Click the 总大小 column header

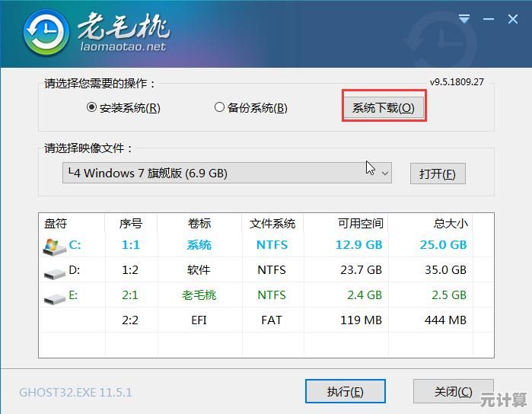click(448, 223)
